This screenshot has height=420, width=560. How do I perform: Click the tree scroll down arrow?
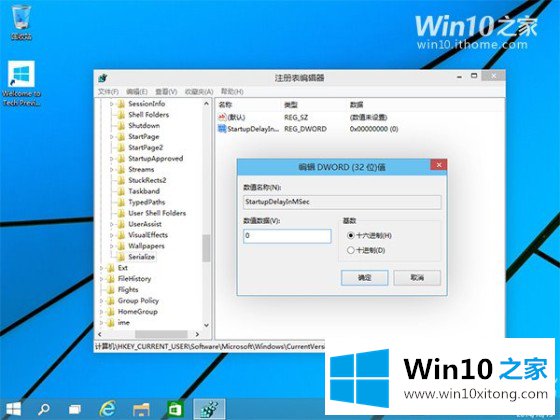(206, 325)
